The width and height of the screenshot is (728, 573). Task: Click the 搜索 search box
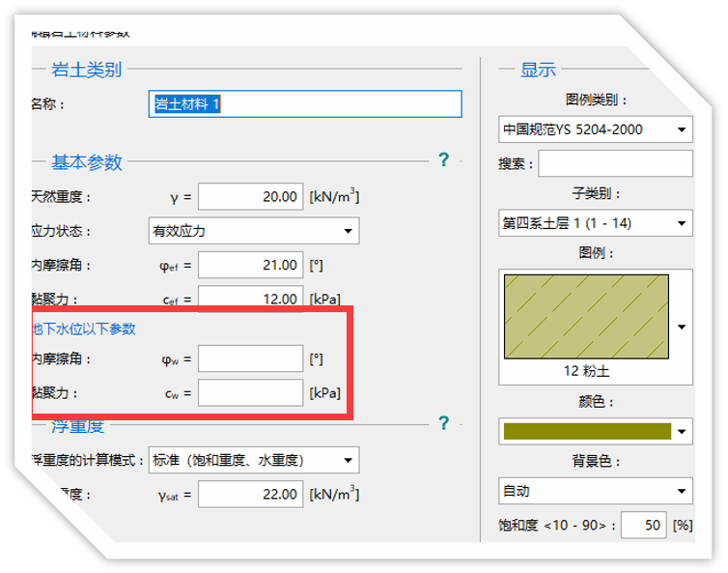tap(615, 164)
